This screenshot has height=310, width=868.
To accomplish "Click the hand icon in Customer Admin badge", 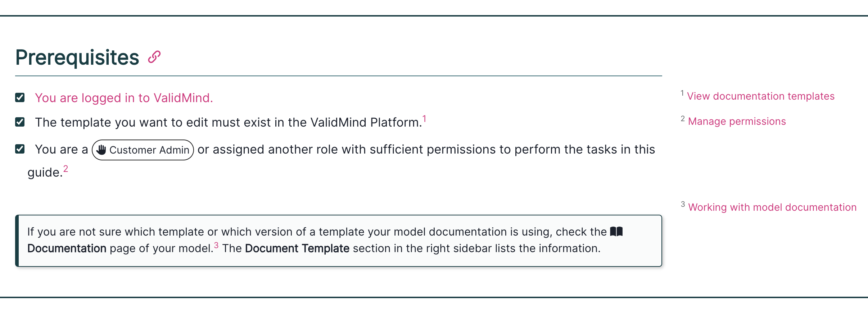I will coord(101,150).
